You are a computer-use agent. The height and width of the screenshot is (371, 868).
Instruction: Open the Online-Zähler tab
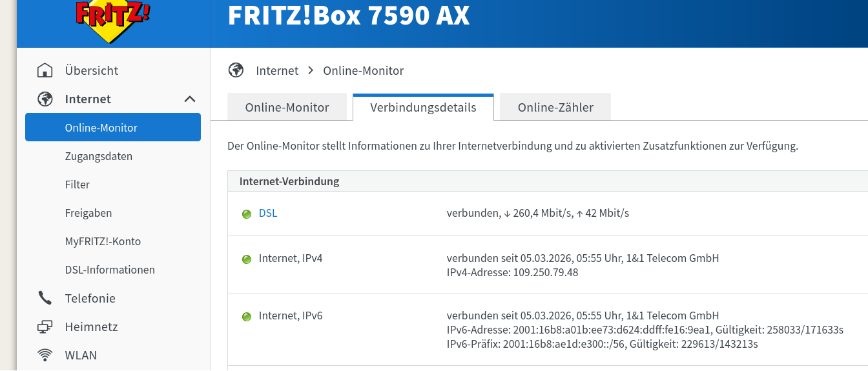click(555, 108)
